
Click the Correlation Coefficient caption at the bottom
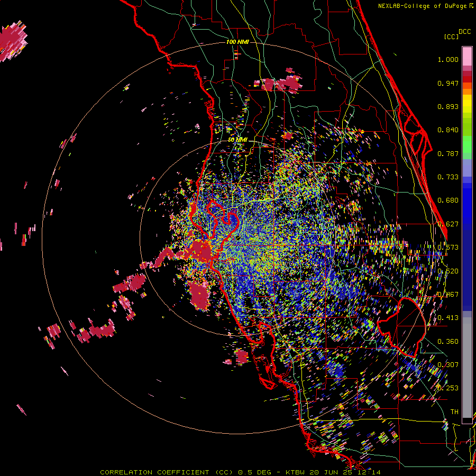(x=240, y=472)
